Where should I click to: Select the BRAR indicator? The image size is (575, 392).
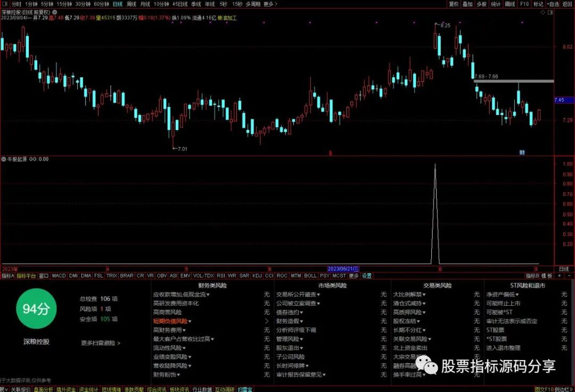[127, 276]
